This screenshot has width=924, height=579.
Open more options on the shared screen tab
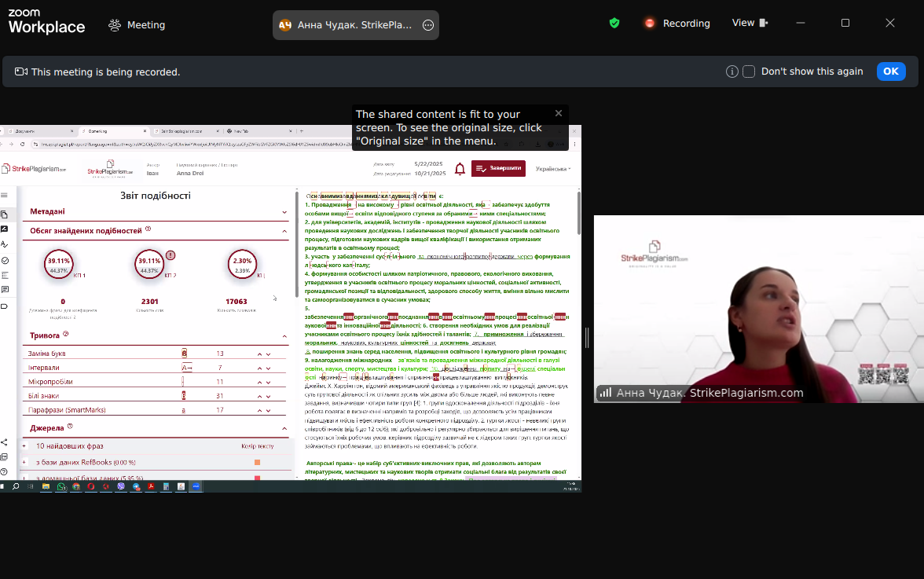coord(428,25)
